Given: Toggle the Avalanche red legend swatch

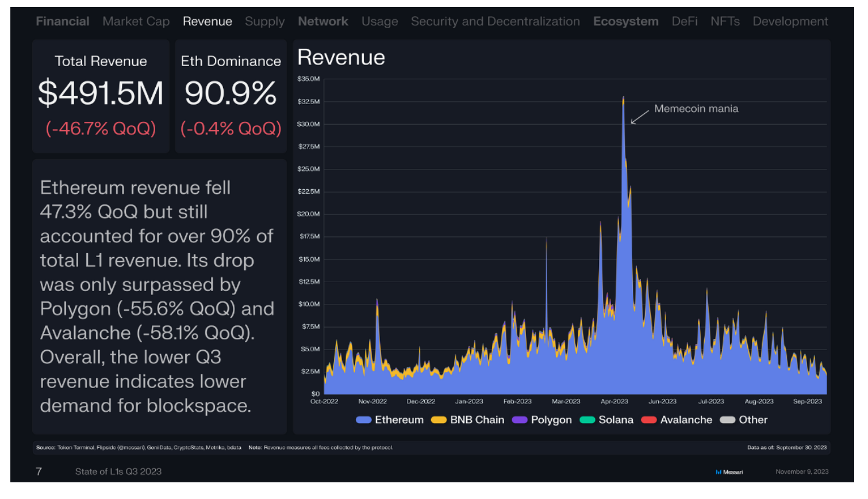Looking at the screenshot, I should tap(649, 420).
